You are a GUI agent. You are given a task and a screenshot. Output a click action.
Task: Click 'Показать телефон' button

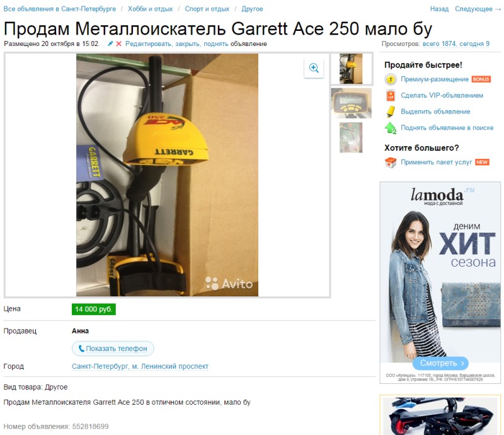[x=113, y=349]
